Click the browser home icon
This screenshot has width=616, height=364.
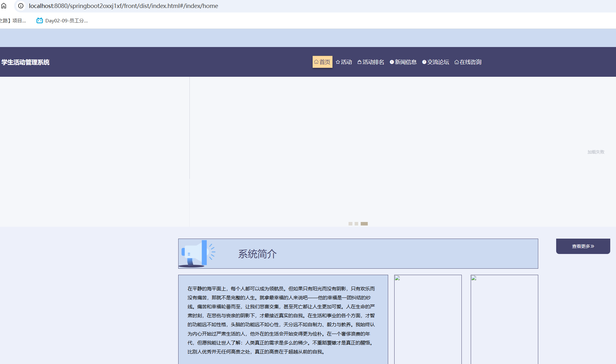click(x=4, y=6)
